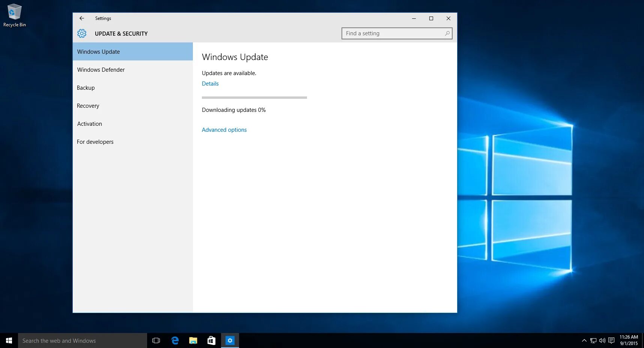Focus the Find a setting search box
Screen dimensions: 644x348
click(397, 33)
